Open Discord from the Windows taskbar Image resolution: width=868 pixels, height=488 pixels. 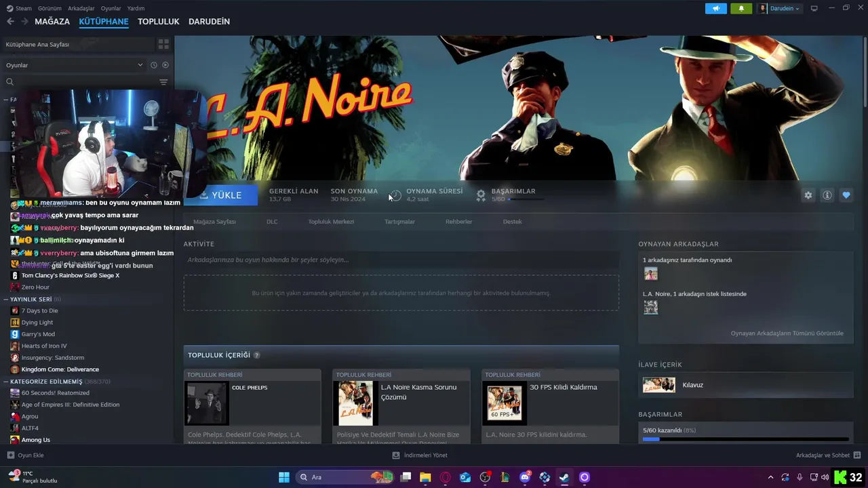pos(525,477)
